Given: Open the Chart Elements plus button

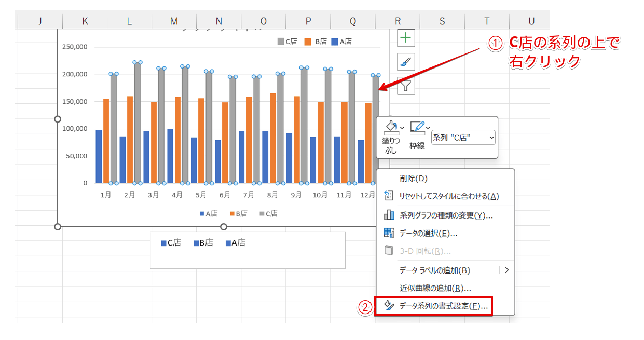Looking at the screenshot, I should (x=406, y=38).
